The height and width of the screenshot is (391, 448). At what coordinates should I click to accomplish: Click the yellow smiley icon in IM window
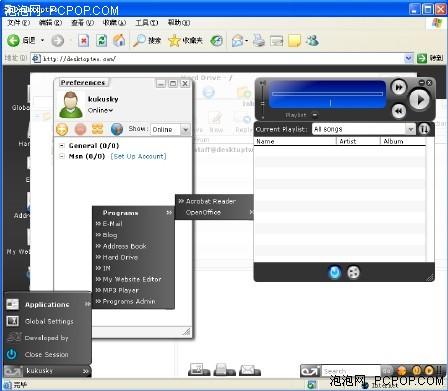click(62, 129)
